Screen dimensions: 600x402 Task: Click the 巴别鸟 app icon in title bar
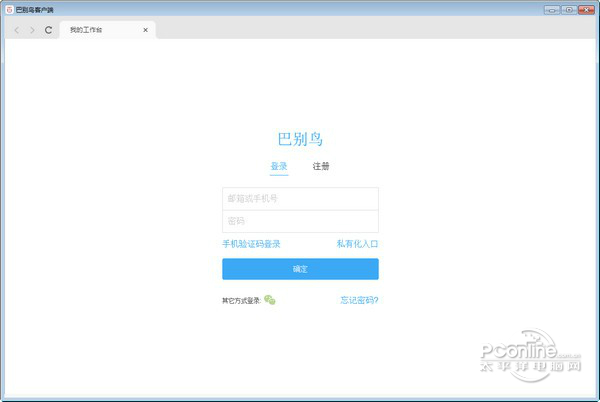pos(10,10)
